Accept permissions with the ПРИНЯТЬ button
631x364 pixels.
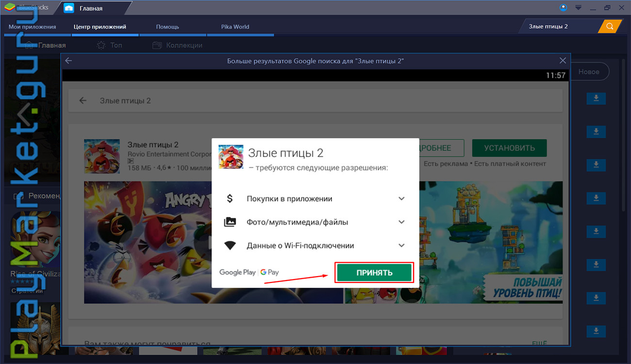(374, 273)
